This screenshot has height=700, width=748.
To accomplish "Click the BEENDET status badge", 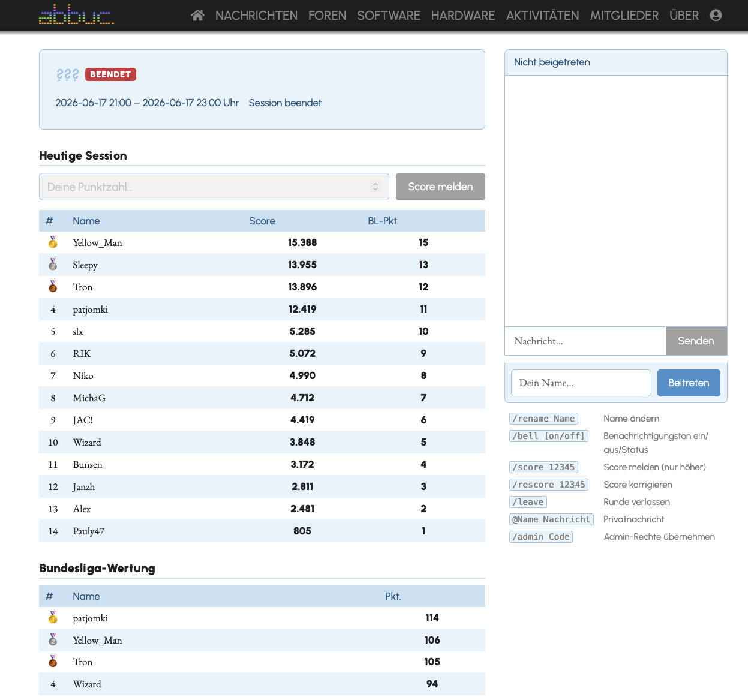I will [110, 74].
